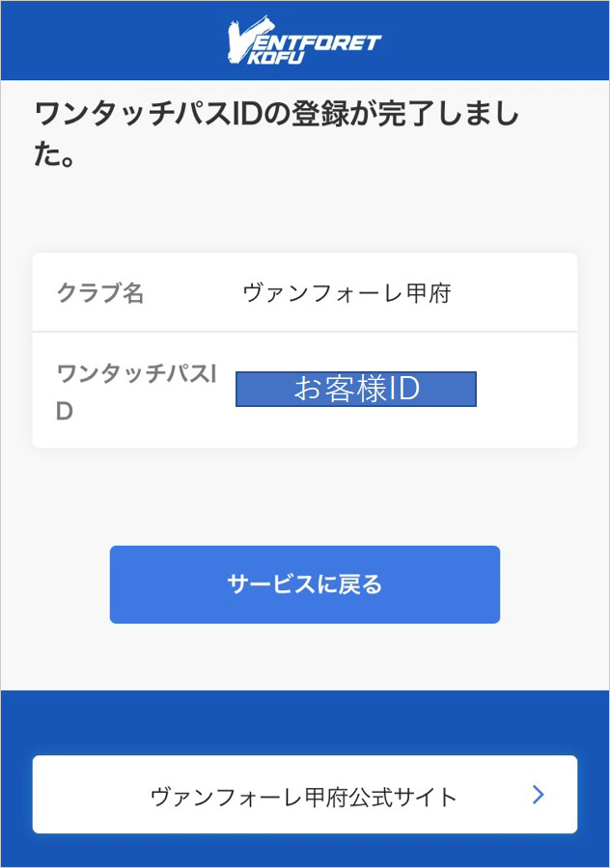
Task: Click the blue footer area background
Action: tap(305, 722)
